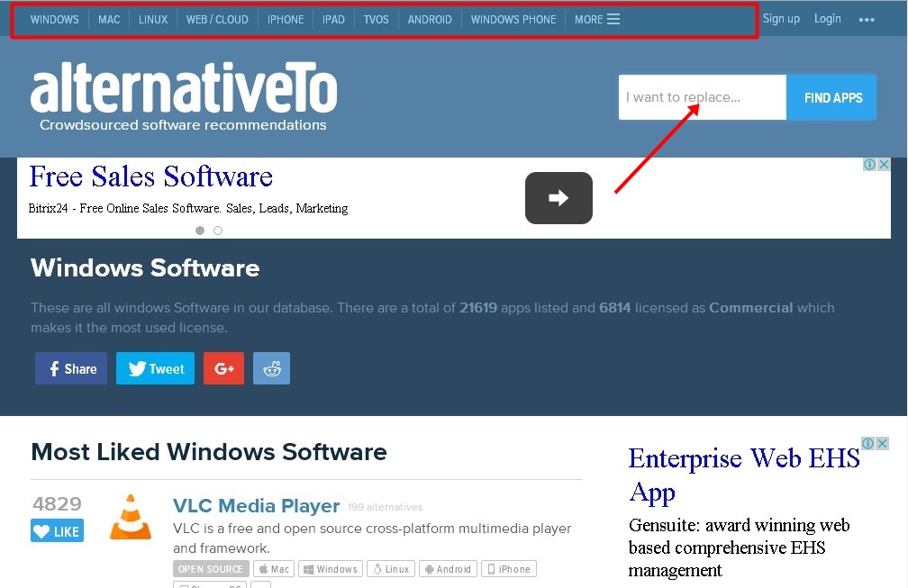Click VLC's like count '4829'

click(57, 504)
